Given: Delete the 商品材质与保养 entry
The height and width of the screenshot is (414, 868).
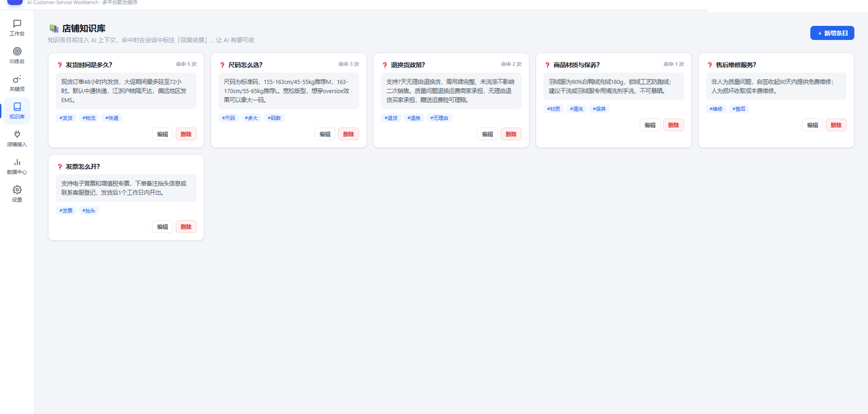Looking at the screenshot, I should click(673, 125).
